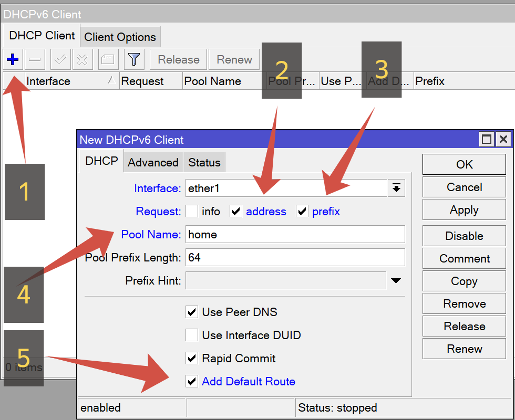
Task: Toggle the address request checkbox
Action: (x=236, y=211)
